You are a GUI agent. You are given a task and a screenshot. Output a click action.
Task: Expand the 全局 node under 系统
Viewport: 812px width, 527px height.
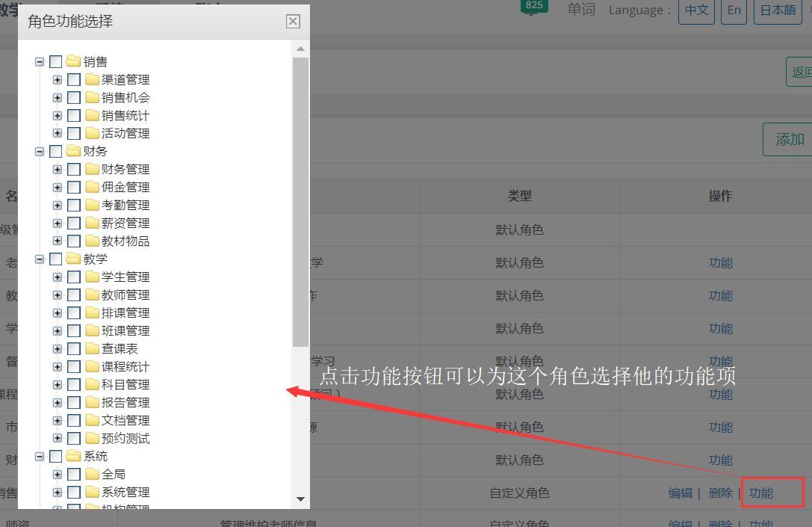(58, 474)
